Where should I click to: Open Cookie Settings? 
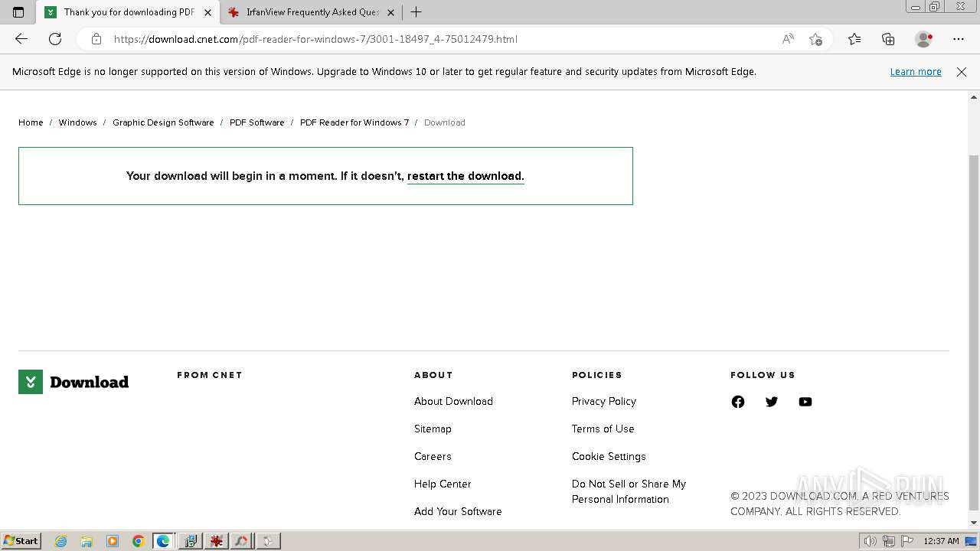tap(609, 456)
